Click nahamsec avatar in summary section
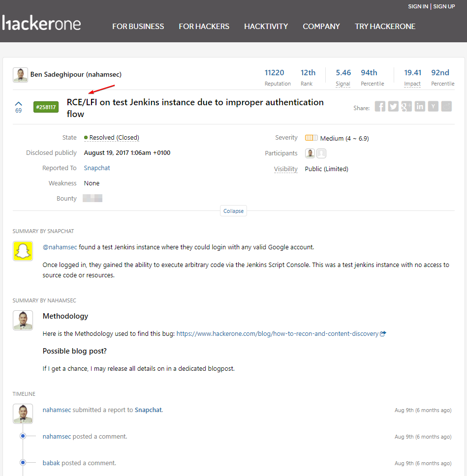 pyautogui.click(x=23, y=320)
